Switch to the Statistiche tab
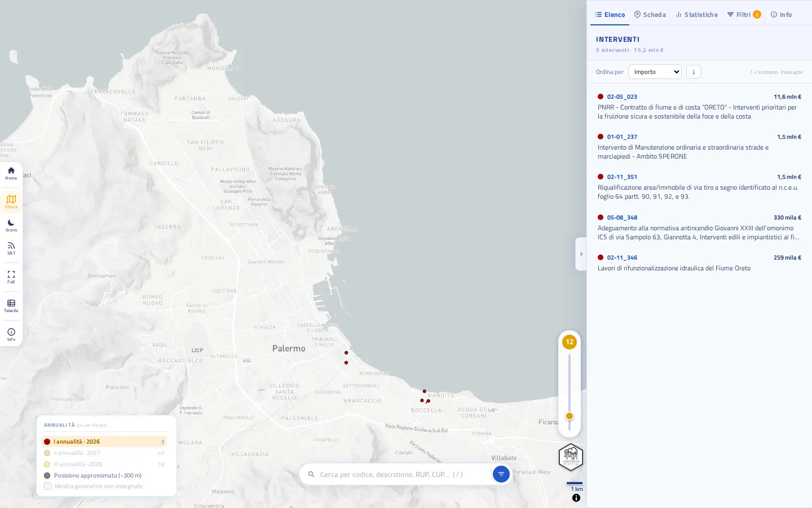 tap(696, 15)
